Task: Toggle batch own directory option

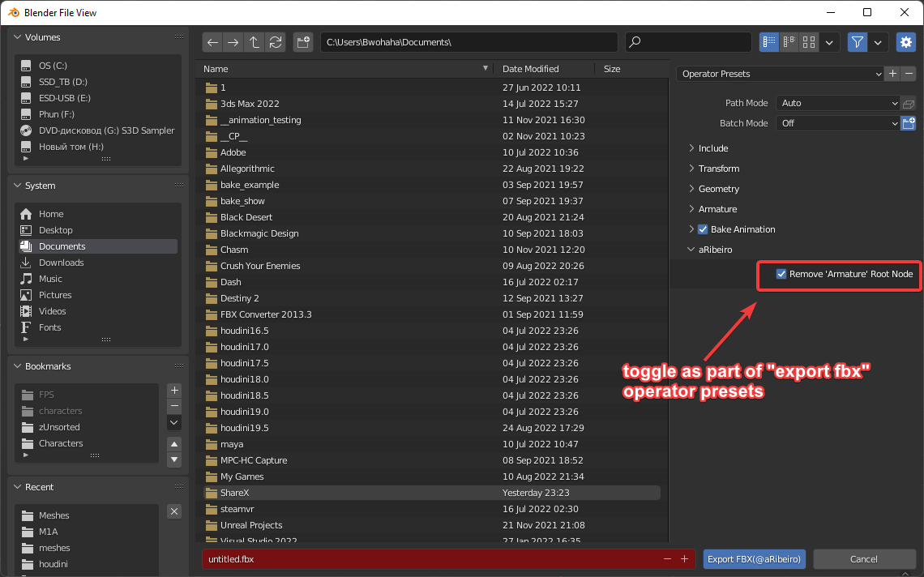Action: [x=908, y=123]
